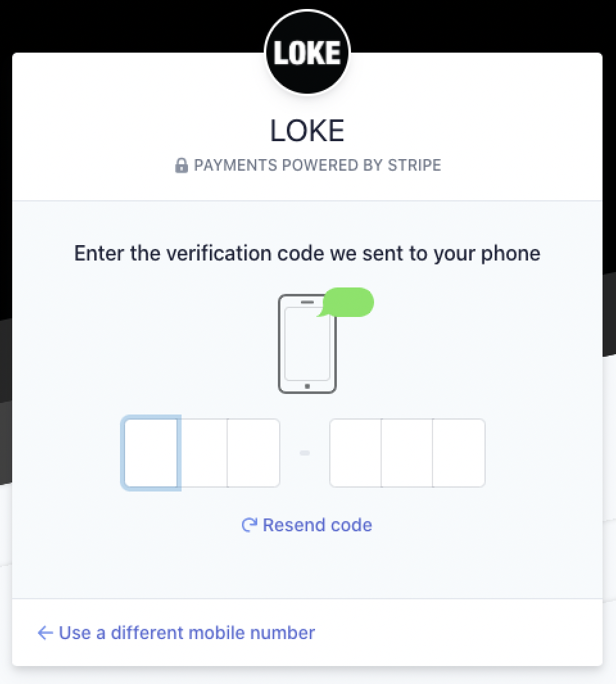Screen dimensions: 616x684
Task: Select the fourth verification digit box
Action: [355, 453]
